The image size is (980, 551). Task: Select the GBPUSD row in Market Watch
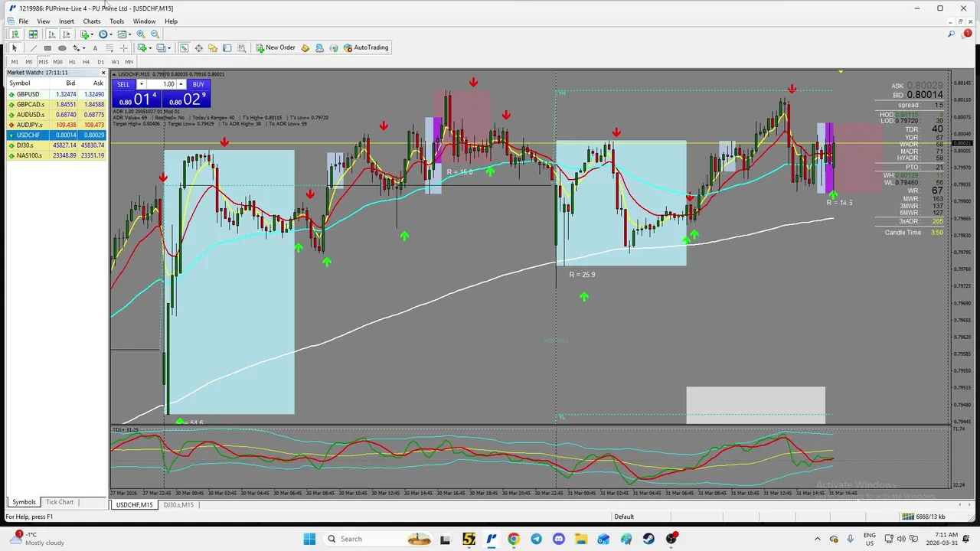coord(56,94)
